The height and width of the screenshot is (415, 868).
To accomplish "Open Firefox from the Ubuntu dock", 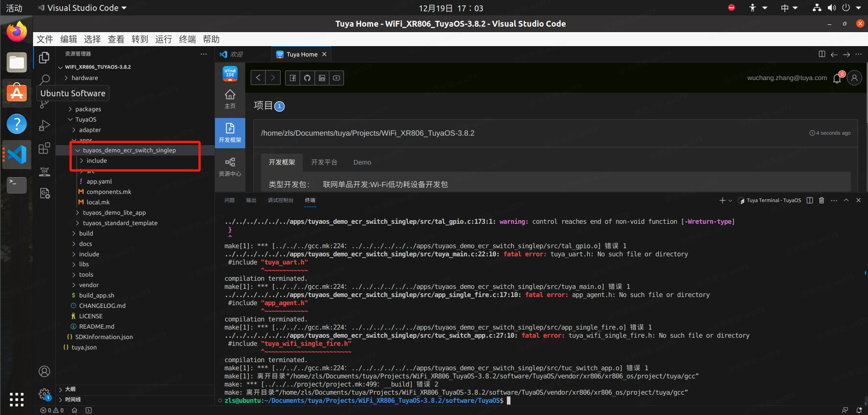I will [x=17, y=32].
